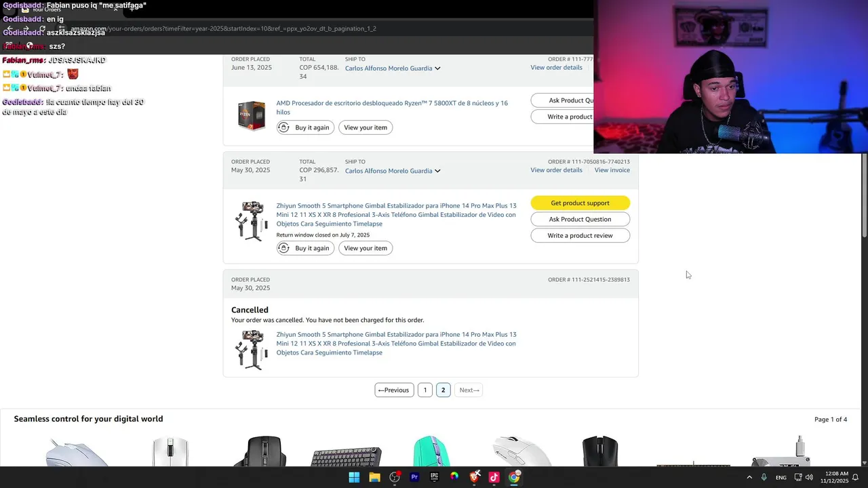The height and width of the screenshot is (488, 868).
Task: Click the 'Cancelled' order status heading
Action: click(x=250, y=310)
